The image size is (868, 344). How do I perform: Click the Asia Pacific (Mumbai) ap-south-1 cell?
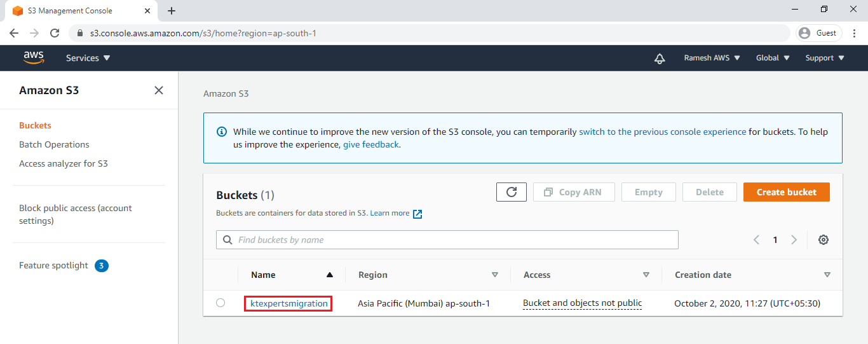(x=424, y=303)
